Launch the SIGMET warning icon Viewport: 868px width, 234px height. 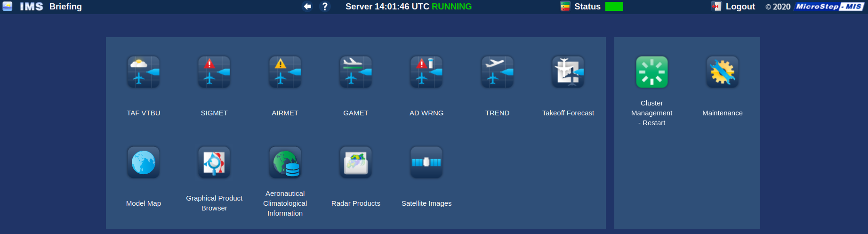click(x=214, y=72)
